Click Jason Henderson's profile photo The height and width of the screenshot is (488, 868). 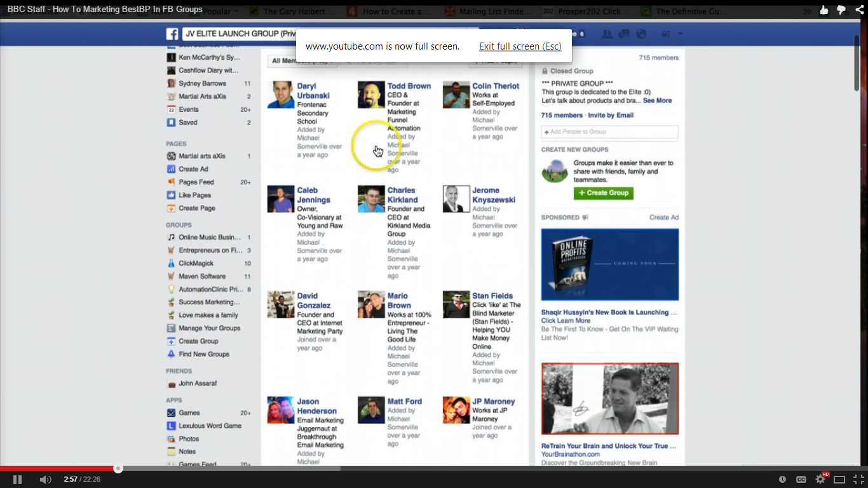coord(280,410)
